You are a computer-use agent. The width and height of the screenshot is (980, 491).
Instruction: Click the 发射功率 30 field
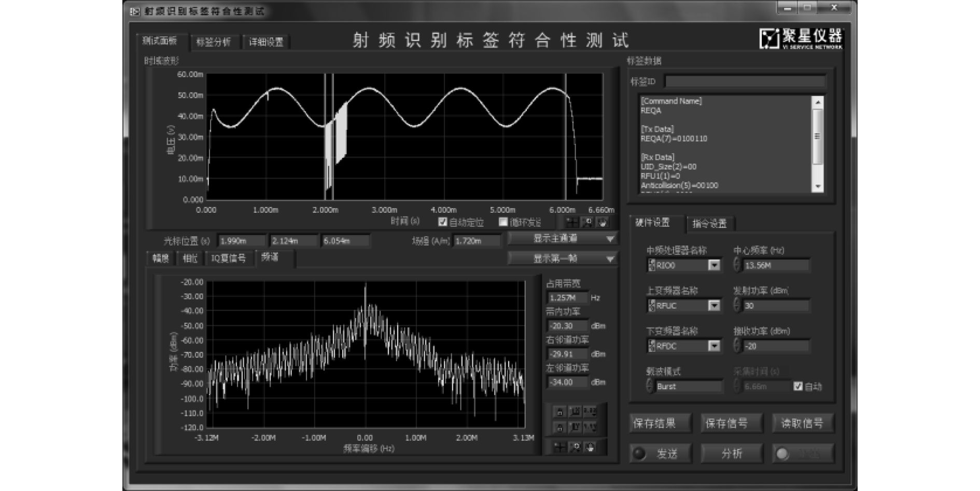pyautogui.click(x=776, y=306)
